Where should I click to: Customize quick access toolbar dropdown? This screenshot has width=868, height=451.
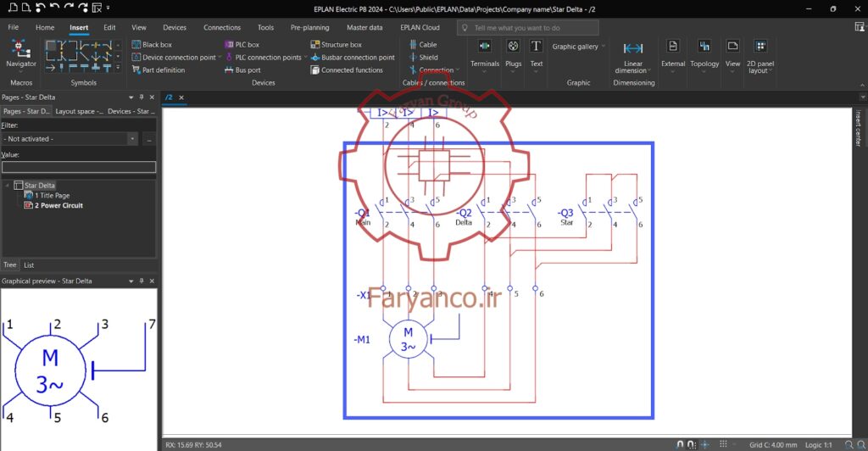pyautogui.click(x=108, y=8)
